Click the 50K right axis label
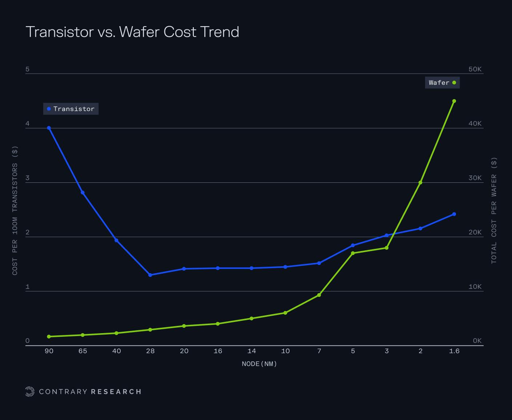The image size is (512, 420). pyautogui.click(x=475, y=69)
